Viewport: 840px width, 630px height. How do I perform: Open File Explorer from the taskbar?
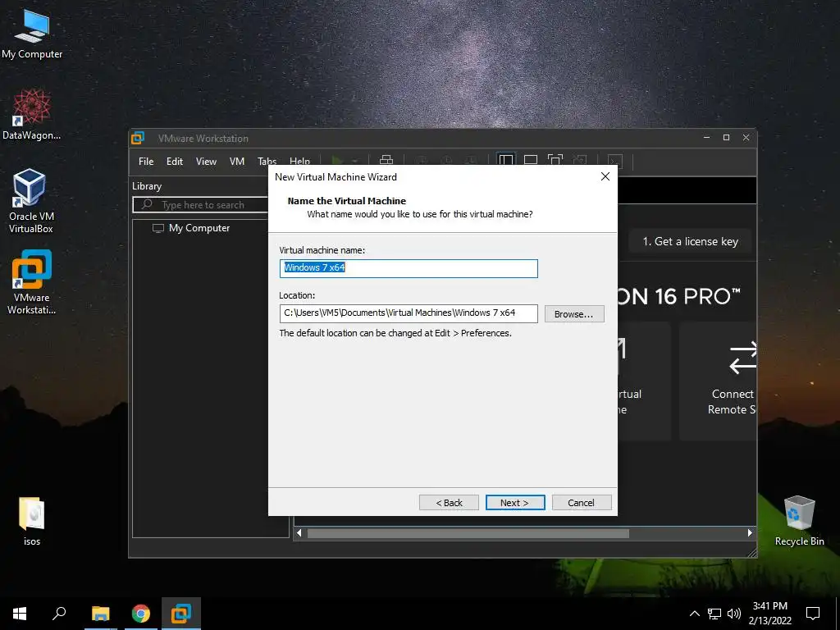click(x=100, y=614)
